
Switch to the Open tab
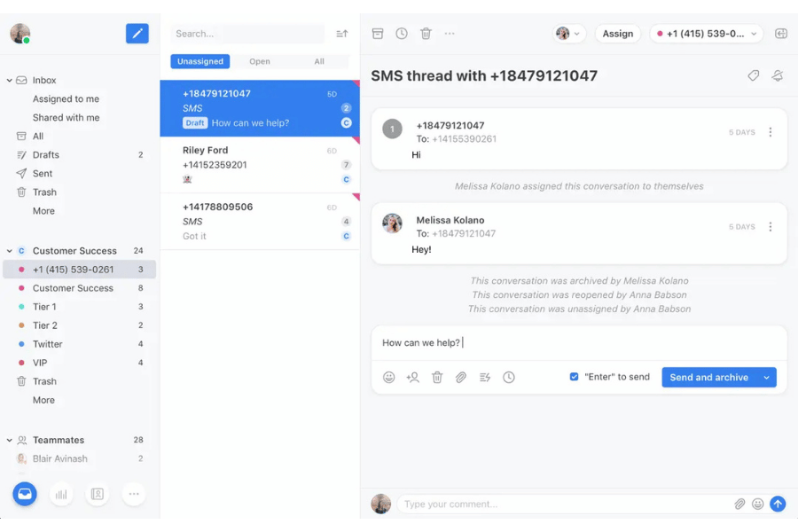point(260,61)
